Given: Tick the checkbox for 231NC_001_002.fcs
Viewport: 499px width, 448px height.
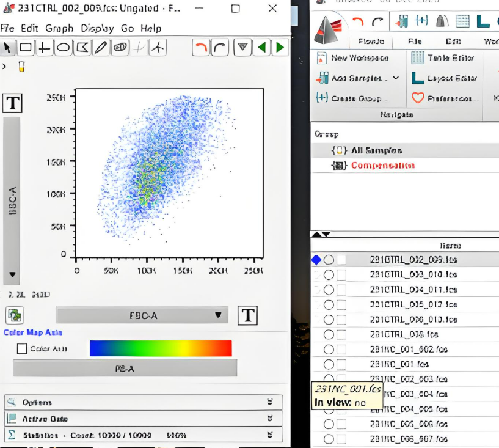Looking at the screenshot, I should tap(341, 350).
